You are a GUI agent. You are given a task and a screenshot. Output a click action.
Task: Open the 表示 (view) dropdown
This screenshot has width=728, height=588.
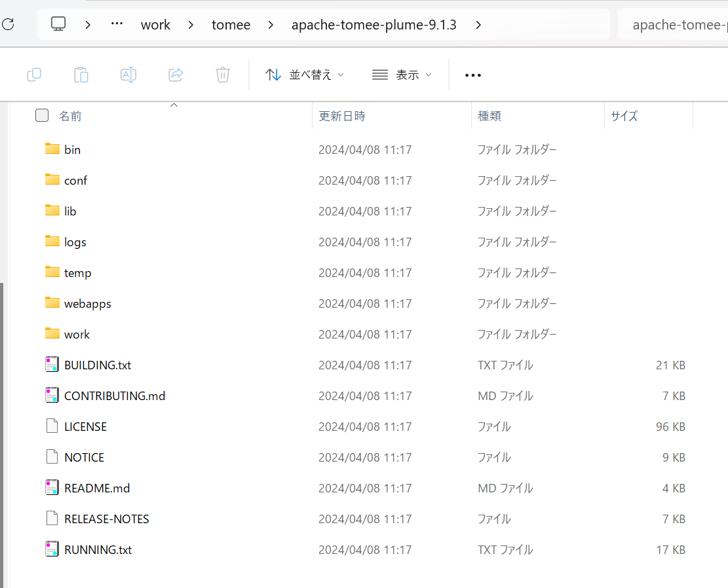click(402, 74)
